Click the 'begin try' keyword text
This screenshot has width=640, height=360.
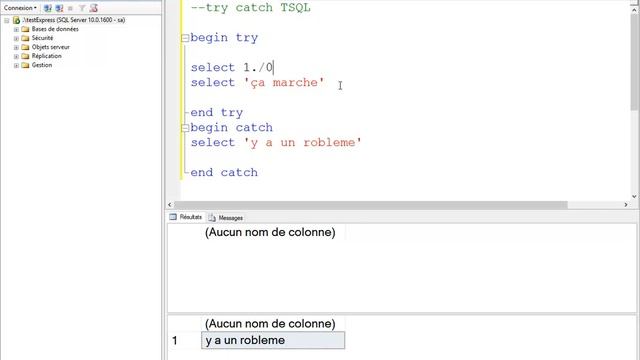pyautogui.click(x=224, y=38)
